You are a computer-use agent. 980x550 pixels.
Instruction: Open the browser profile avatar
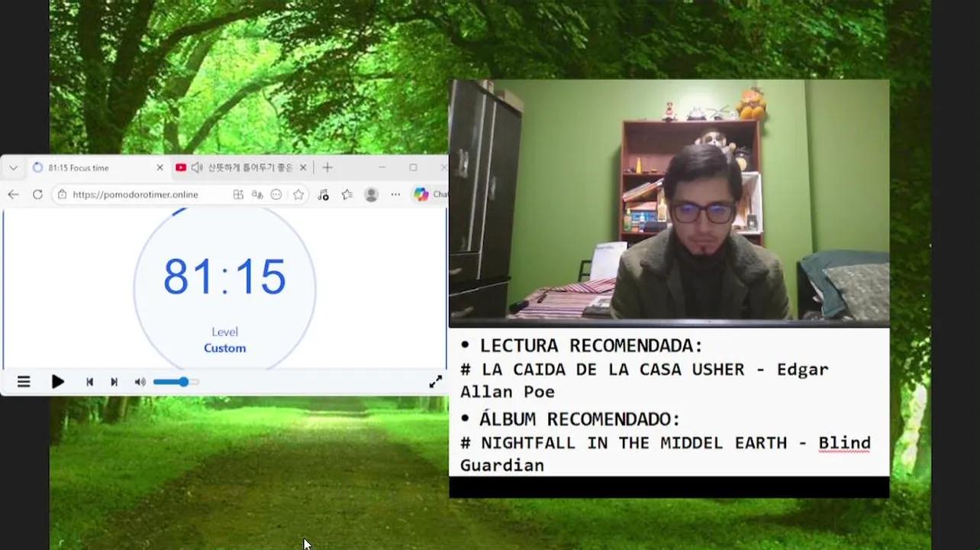[x=372, y=195]
